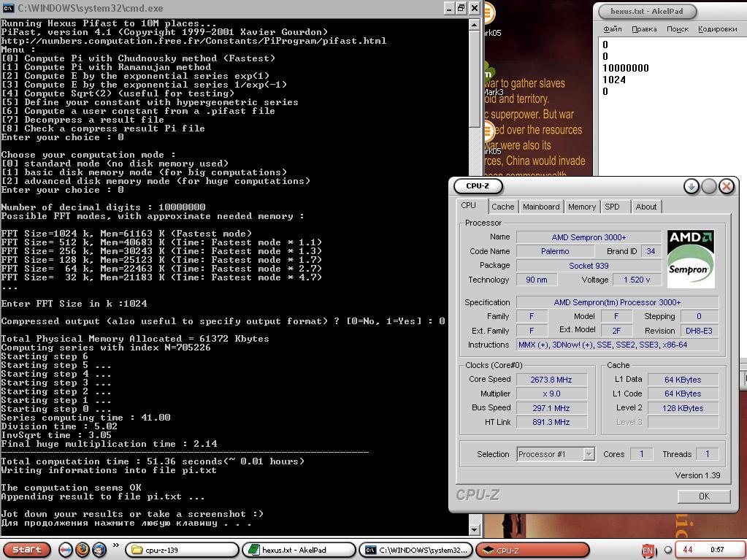747x560 pixels.
Task: Click the Total computation time line in cmd
Action: point(153,461)
